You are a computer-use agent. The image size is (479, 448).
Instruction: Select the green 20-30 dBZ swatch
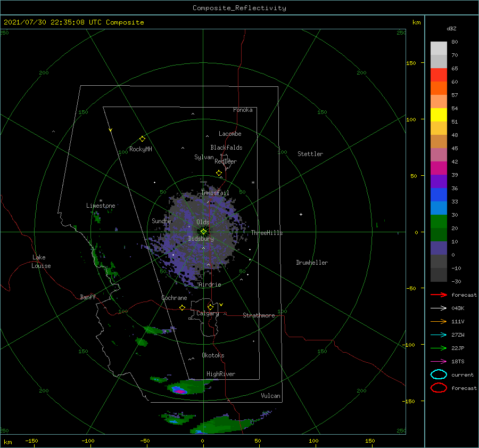(439, 222)
